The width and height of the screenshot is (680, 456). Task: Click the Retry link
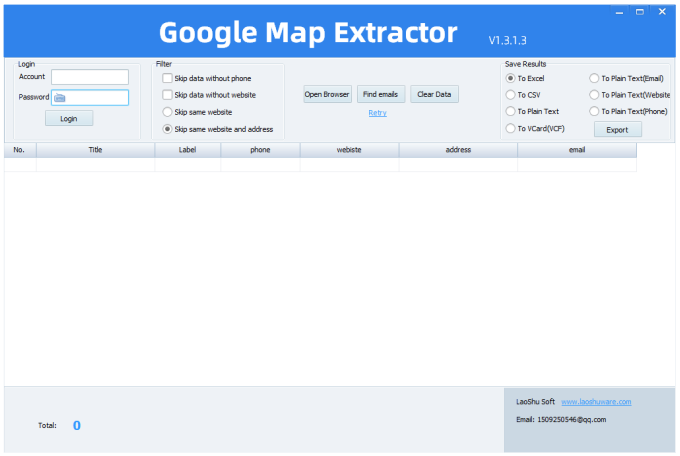click(x=377, y=113)
